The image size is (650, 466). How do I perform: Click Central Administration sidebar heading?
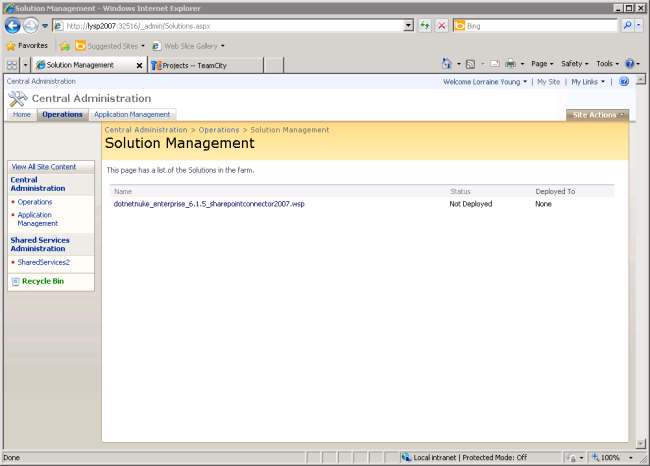[x=38, y=184]
